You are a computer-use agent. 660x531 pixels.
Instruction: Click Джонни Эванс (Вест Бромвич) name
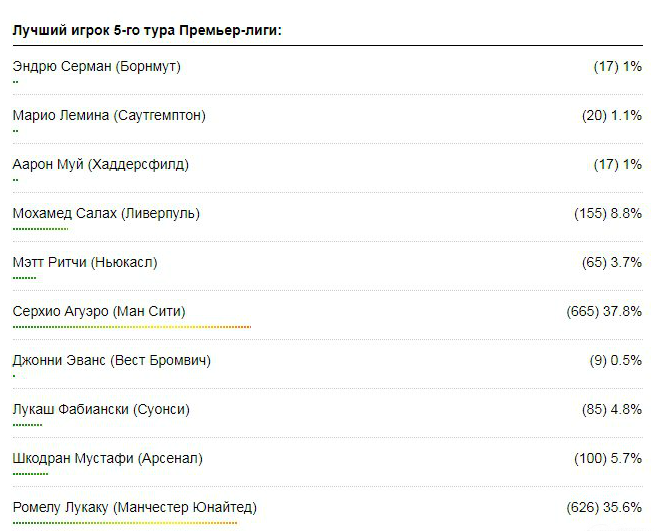click(x=112, y=360)
